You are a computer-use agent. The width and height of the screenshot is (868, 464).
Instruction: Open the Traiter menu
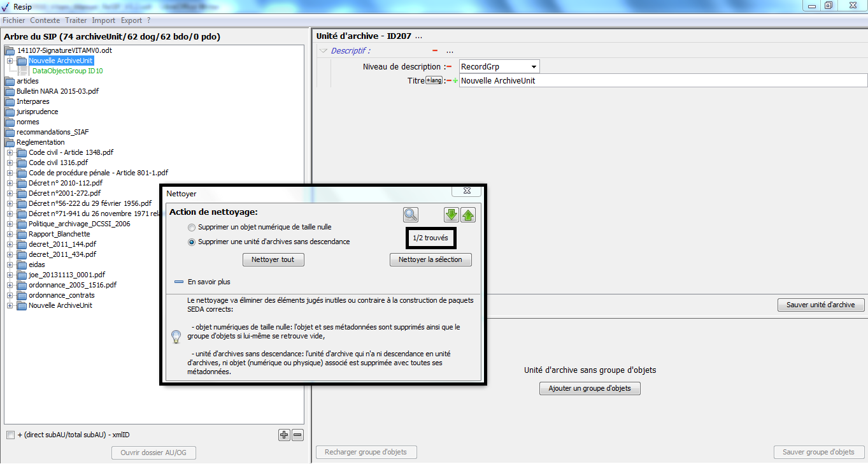click(76, 20)
